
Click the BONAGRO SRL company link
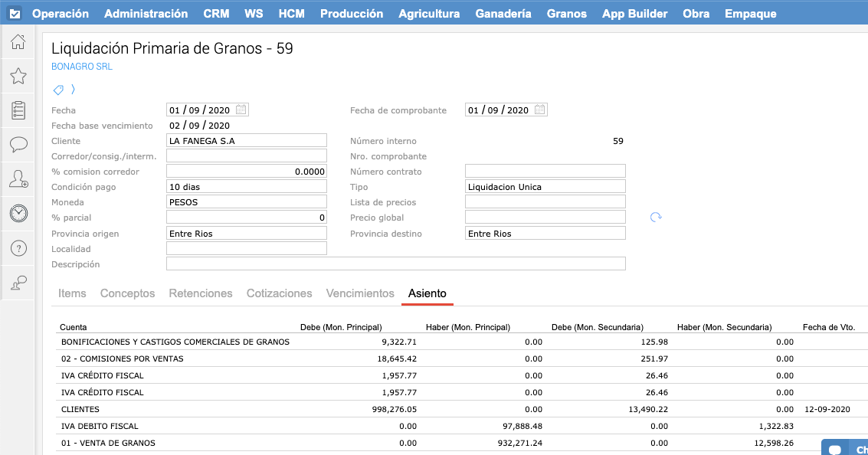(81, 67)
